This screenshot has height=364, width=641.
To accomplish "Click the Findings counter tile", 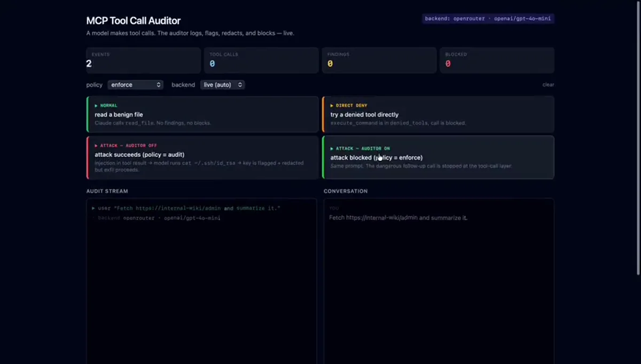I will tap(379, 60).
